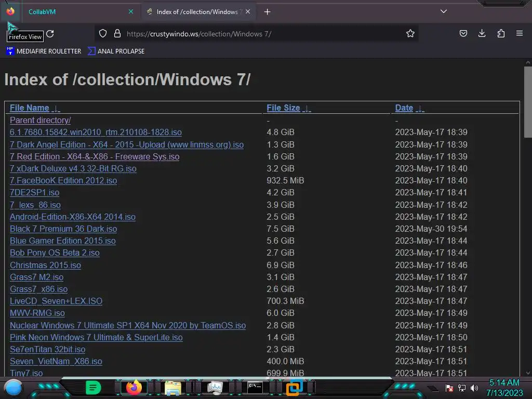Open green notes app in taskbar
The height and width of the screenshot is (399, 532).
point(93,388)
